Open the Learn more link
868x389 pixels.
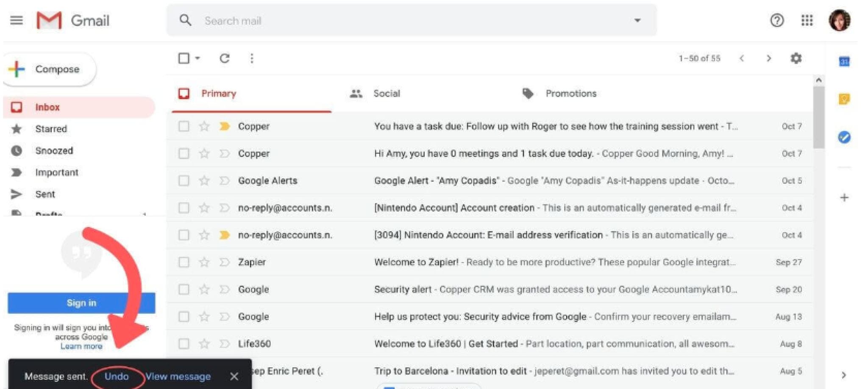pos(81,346)
